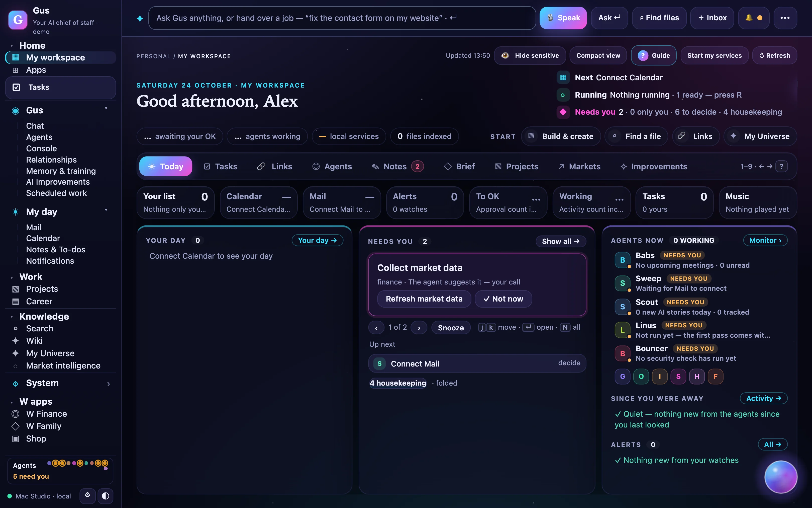Toggle Hide sensitive with the eye button
Screen dimensions: 812x508
[x=530, y=55]
